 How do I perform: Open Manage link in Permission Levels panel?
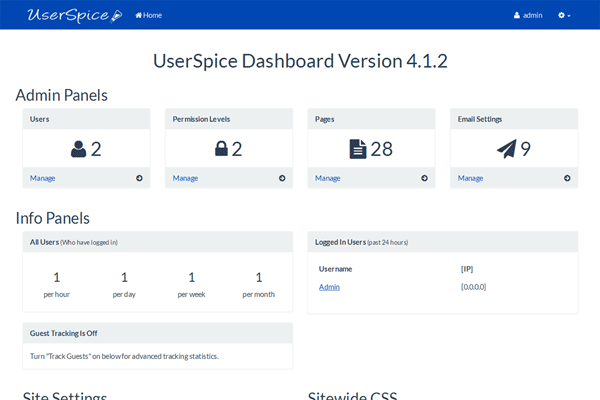click(x=185, y=178)
